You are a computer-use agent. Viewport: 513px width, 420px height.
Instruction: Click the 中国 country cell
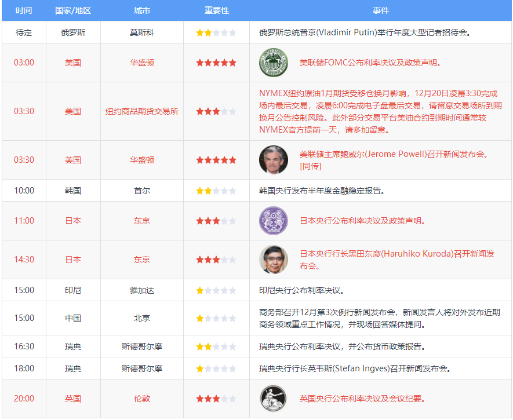click(x=73, y=318)
